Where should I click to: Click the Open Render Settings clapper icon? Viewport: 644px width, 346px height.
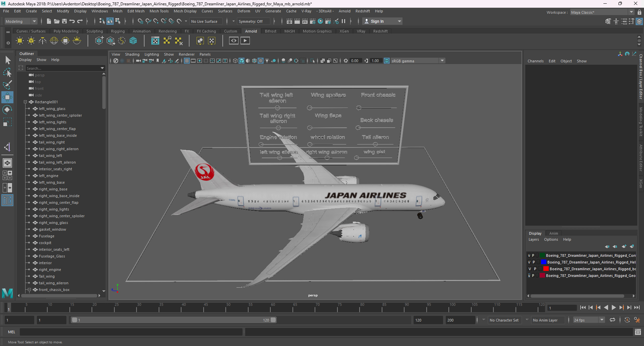(x=313, y=21)
